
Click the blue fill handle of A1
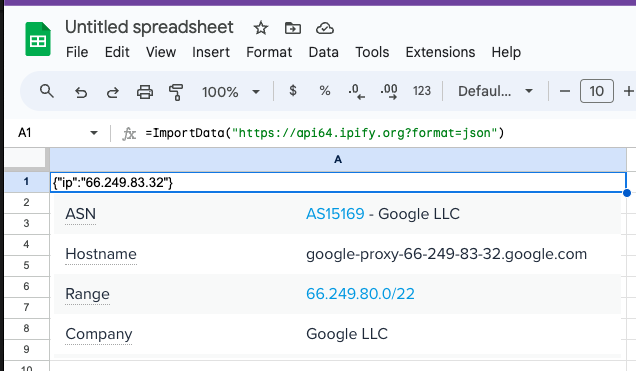pos(627,193)
